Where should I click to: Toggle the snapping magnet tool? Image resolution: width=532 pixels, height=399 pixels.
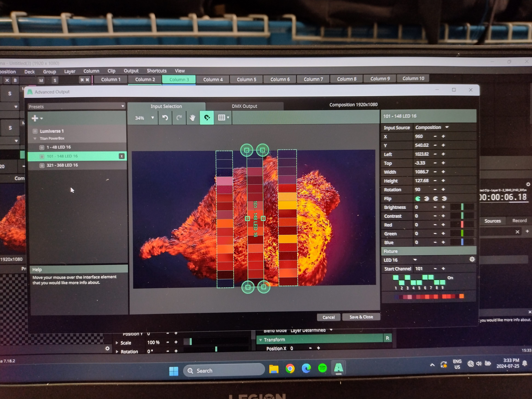[x=207, y=118]
